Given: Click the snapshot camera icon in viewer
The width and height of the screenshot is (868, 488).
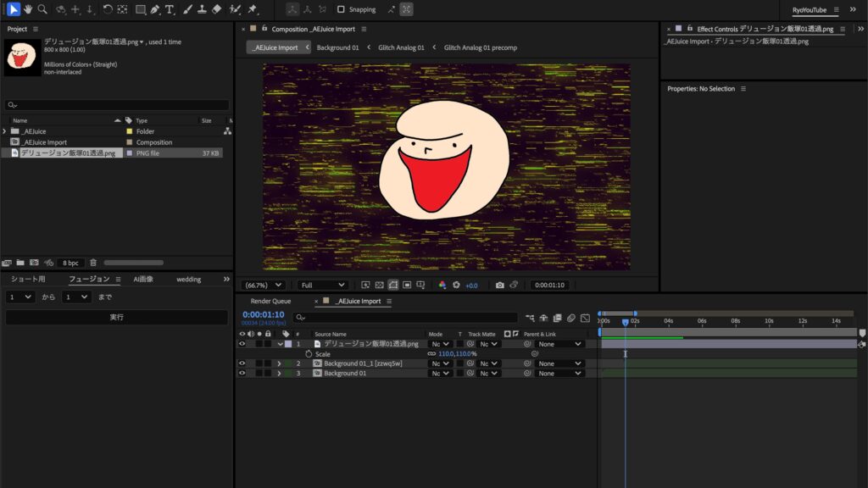Looking at the screenshot, I should (500, 285).
